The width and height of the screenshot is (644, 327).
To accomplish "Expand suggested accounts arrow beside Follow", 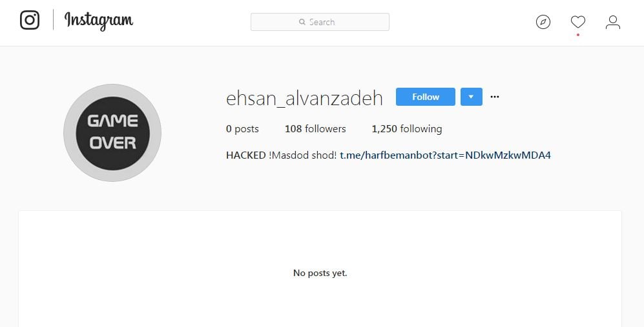I will 471,97.
